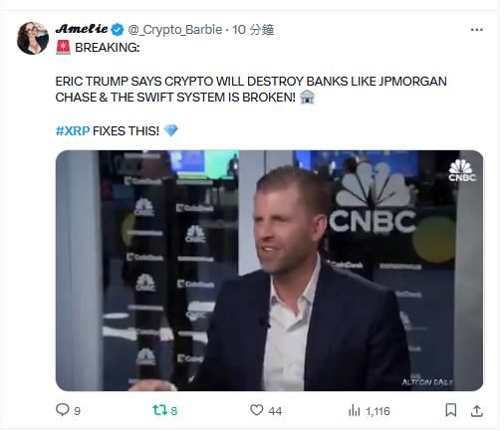This screenshot has width=504, height=431.
Task: Open the @_Crypto_Barbie handle link
Action: coord(175,30)
